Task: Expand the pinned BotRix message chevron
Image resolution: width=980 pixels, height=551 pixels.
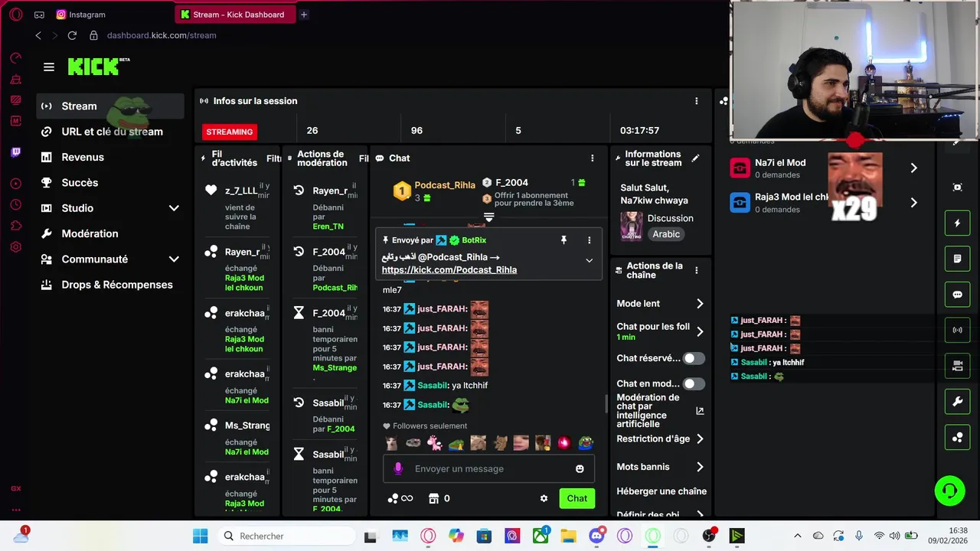Action: coord(589,260)
